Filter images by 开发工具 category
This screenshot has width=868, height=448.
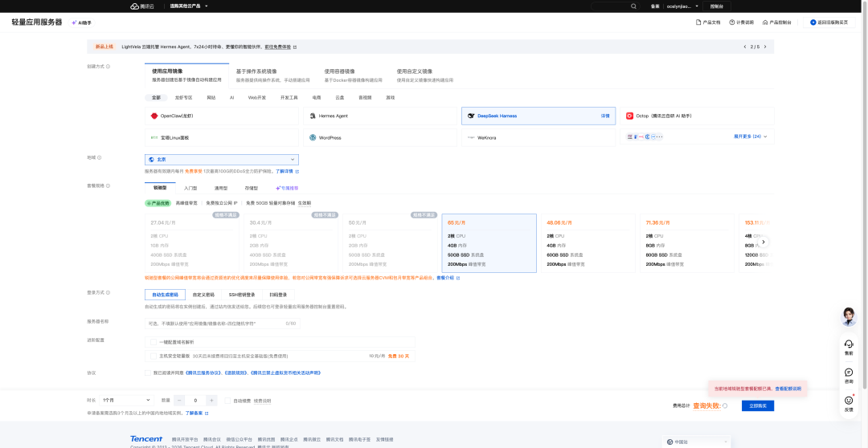[289, 97]
